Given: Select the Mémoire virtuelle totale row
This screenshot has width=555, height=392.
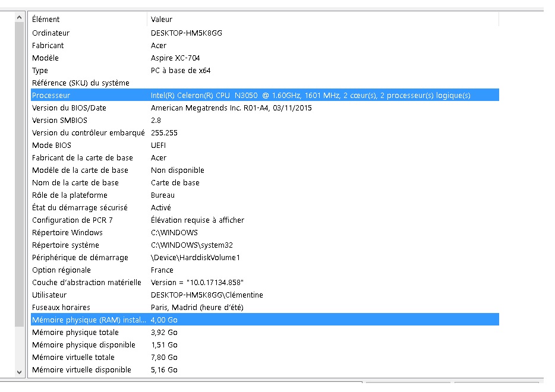Looking at the screenshot, I should [x=265, y=358].
